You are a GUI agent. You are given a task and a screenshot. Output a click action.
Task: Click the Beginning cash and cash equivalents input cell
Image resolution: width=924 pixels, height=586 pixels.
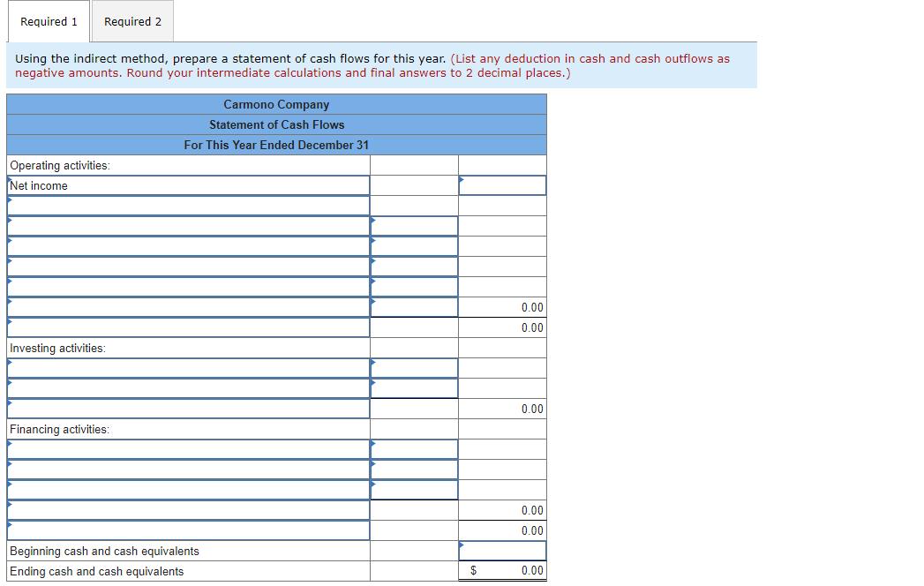(x=501, y=550)
